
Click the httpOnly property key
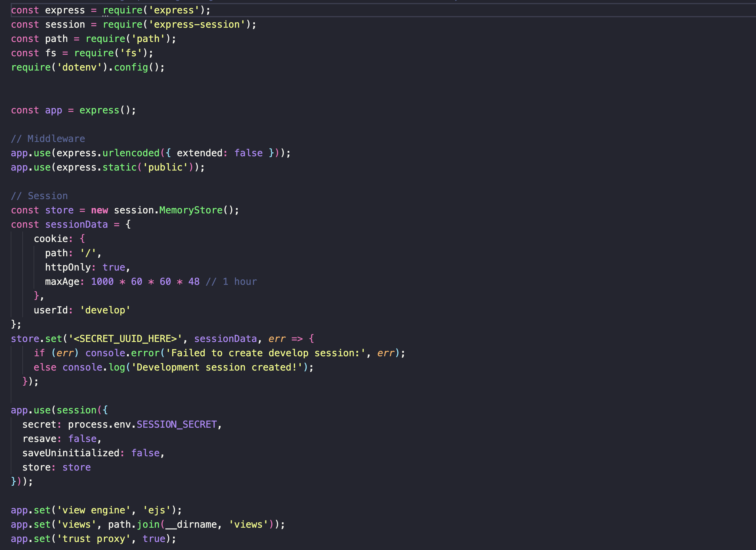click(x=68, y=267)
